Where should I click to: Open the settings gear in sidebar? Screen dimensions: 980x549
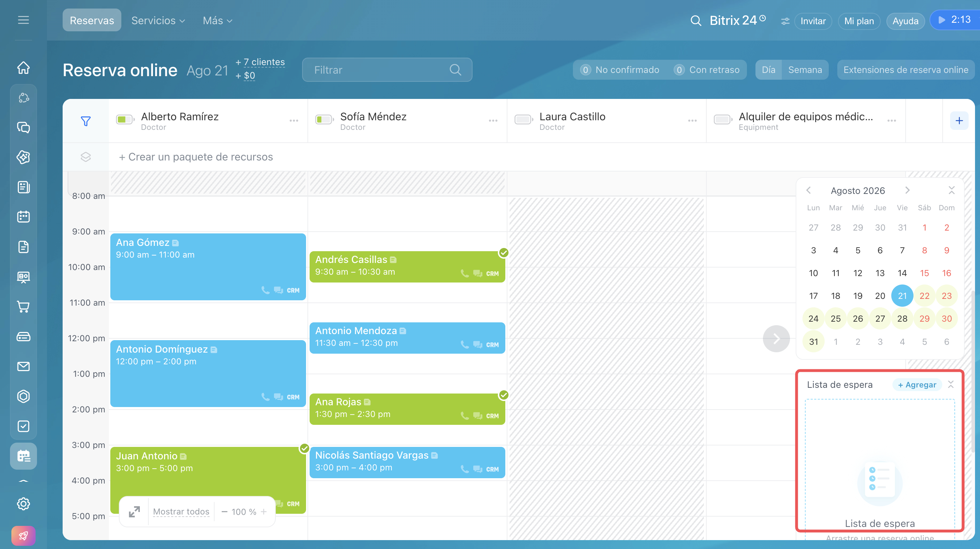(x=23, y=504)
